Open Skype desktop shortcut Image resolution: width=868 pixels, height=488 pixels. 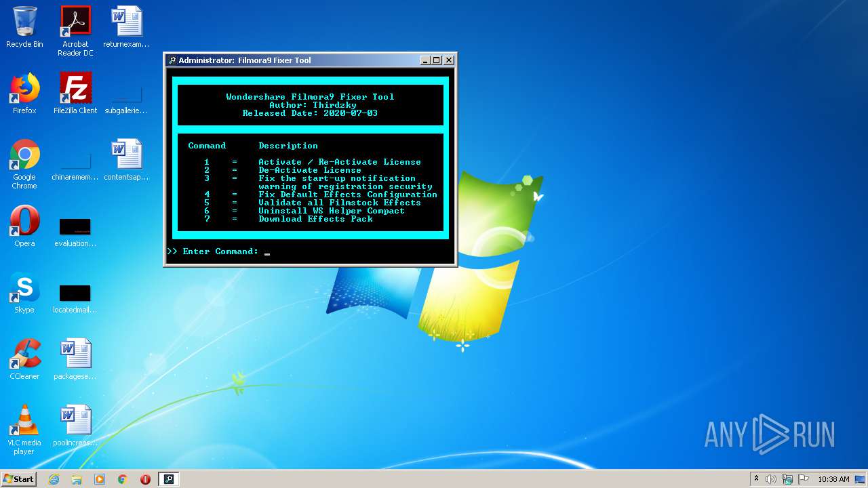click(24, 293)
